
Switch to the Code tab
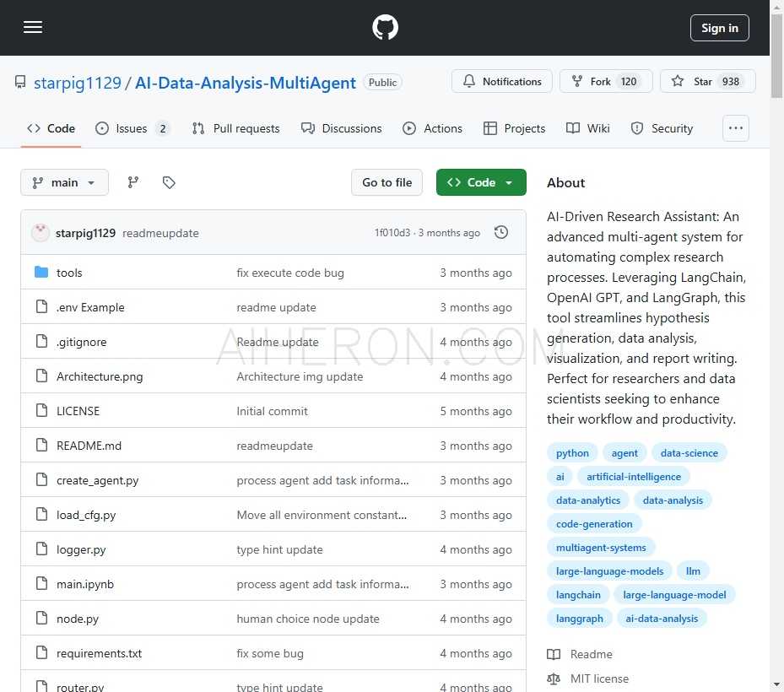tap(51, 128)
